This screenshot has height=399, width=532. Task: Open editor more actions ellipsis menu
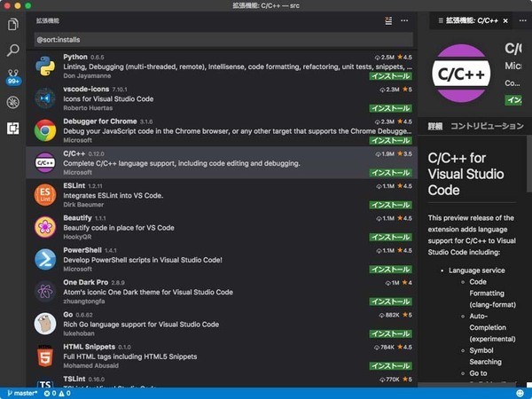tap(523, 20)
